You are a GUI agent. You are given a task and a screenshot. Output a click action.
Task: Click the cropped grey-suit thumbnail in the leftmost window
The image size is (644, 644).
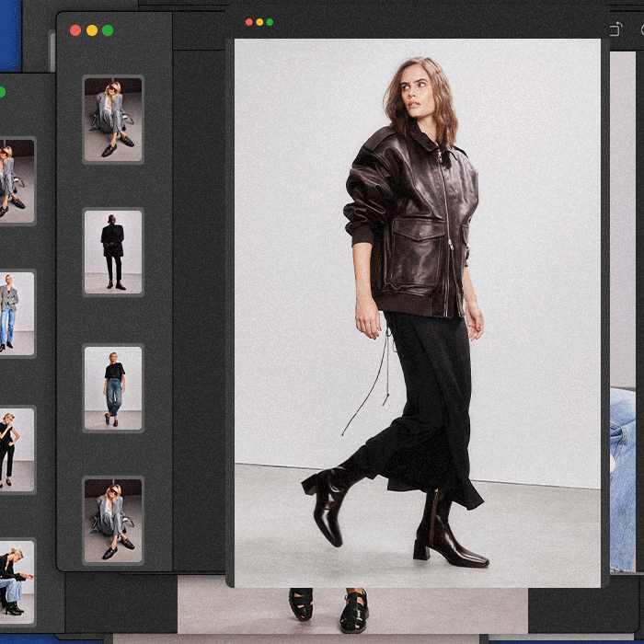point(17,181)
